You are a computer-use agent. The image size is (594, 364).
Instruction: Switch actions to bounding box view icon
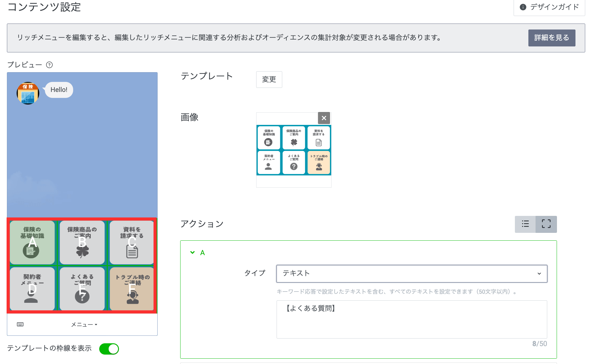[x=546, y=224]
